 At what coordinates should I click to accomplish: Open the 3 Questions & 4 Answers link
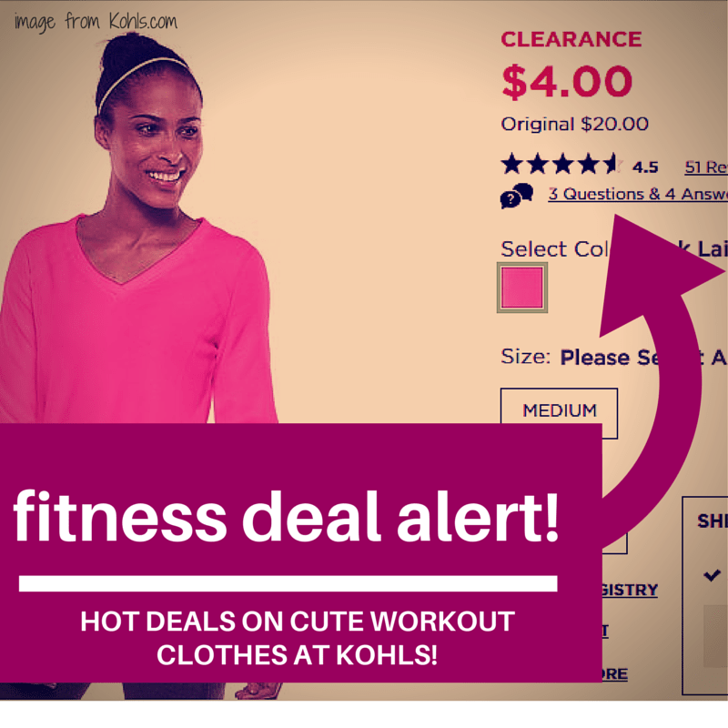point(638,194)
